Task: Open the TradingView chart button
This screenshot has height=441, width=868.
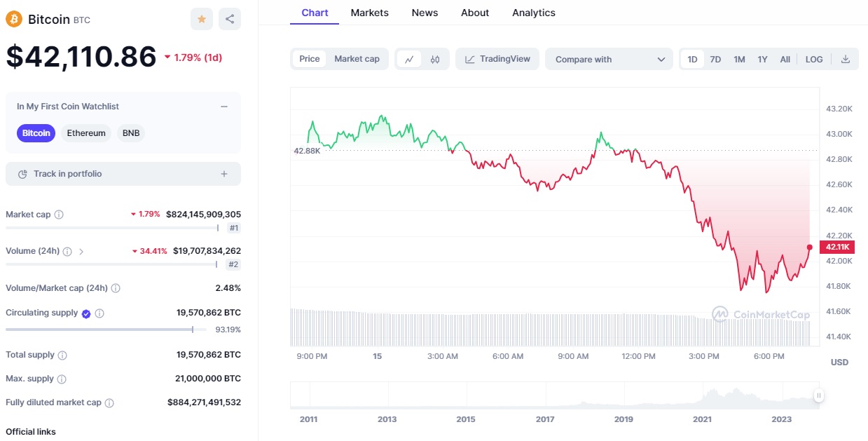Action: (x=497, y=60)
